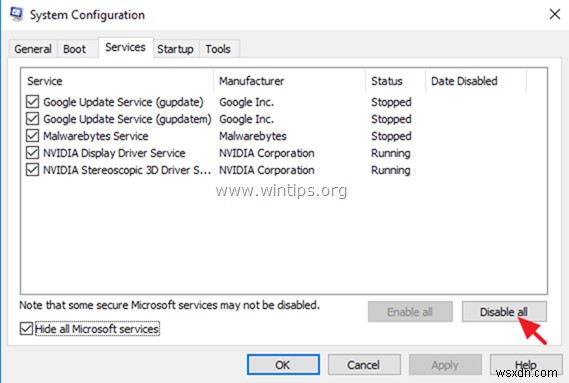The image size is (569, 383).
Task: Confirm with the OK button
Action: pyautogui.click(x=283, y=365)
